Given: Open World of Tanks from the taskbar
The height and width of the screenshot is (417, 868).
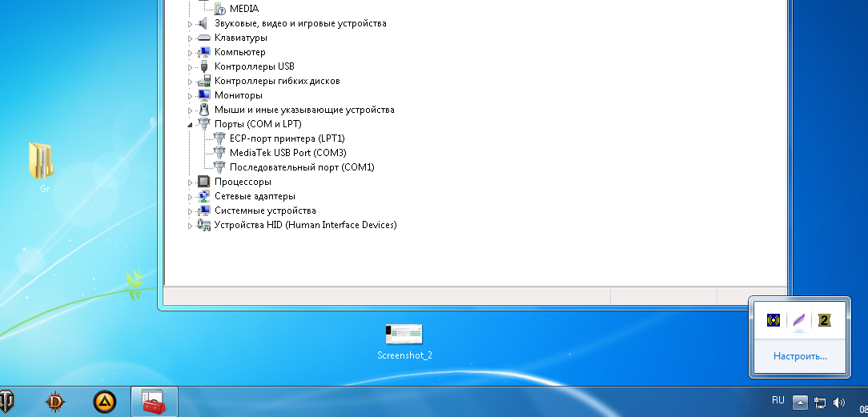Looking at the screenshot, I should coord(6,401).
